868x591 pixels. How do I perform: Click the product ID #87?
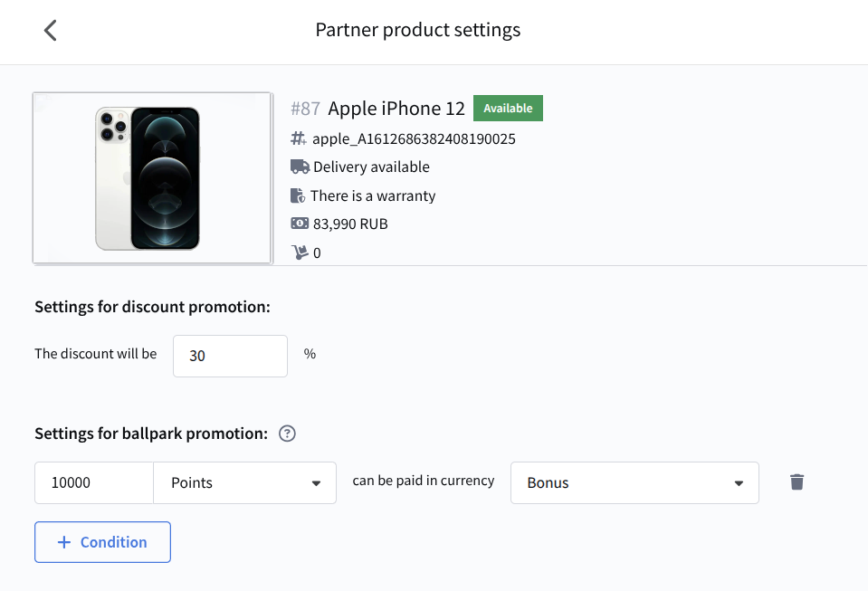(x=306, y=109)
